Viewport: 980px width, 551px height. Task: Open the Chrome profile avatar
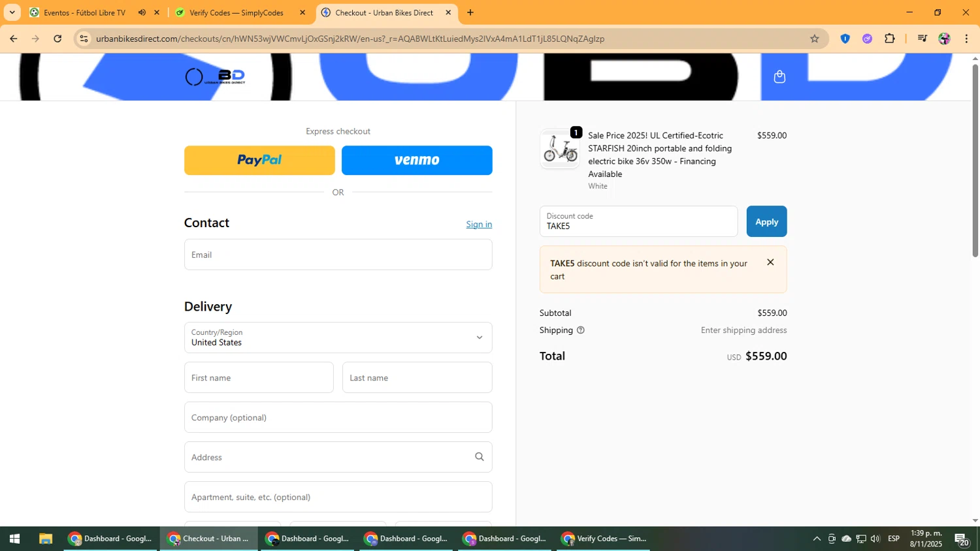click(x=944, y=39)
